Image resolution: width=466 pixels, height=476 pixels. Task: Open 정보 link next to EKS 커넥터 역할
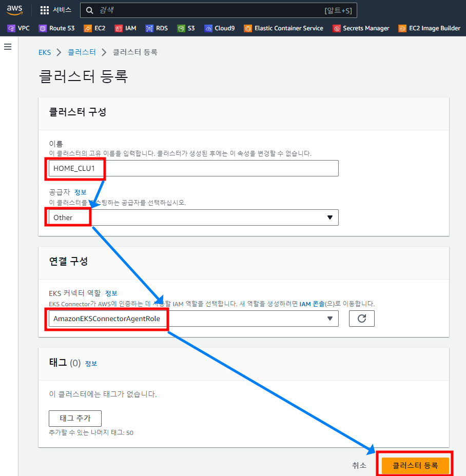111,293
